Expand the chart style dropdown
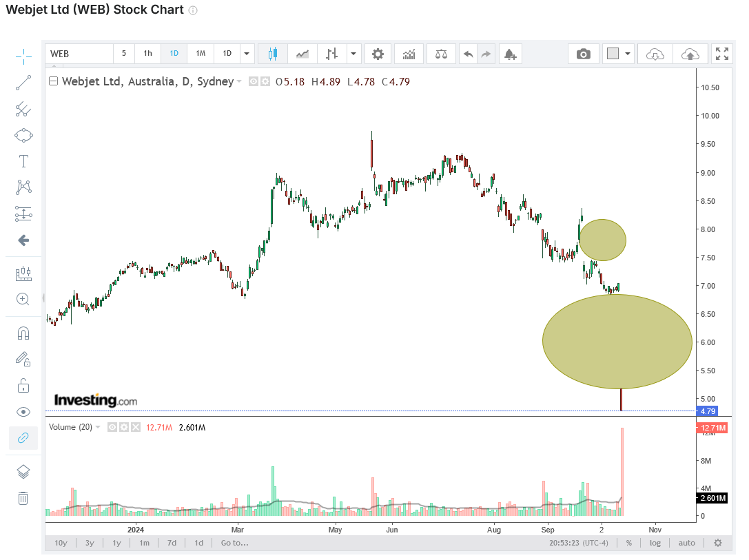Screen dimensions: 749x560 [x=353, y=54]
